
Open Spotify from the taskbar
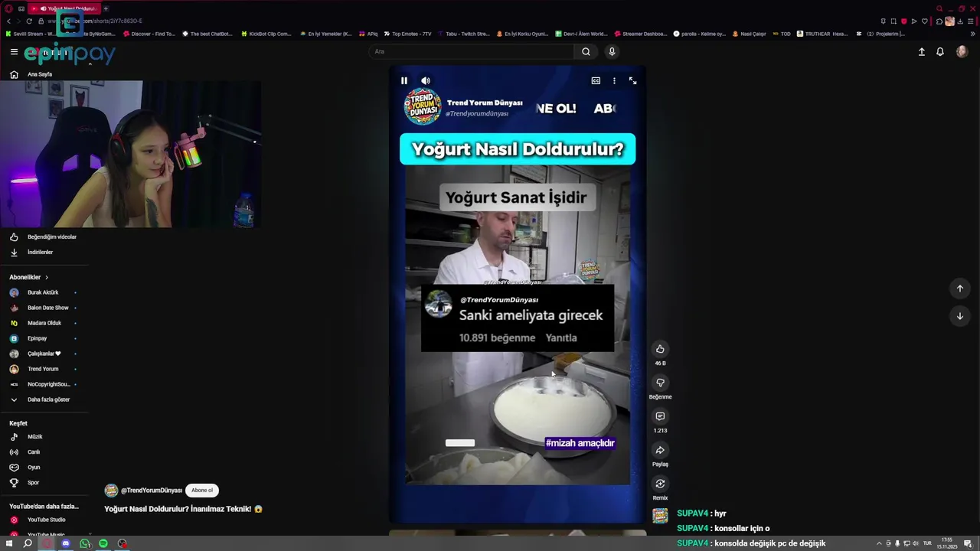(103, 543)
